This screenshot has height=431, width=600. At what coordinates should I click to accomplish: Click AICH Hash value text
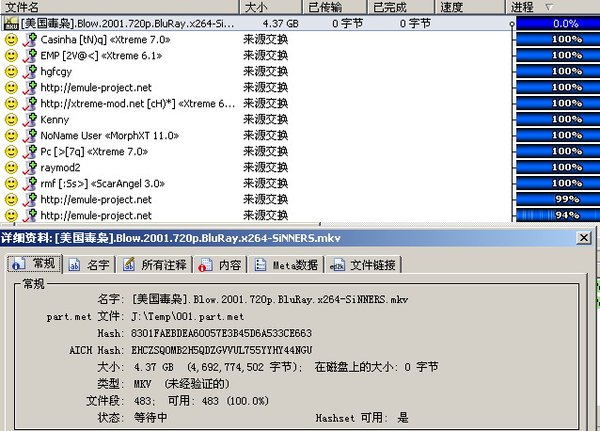tap(222, 350)
